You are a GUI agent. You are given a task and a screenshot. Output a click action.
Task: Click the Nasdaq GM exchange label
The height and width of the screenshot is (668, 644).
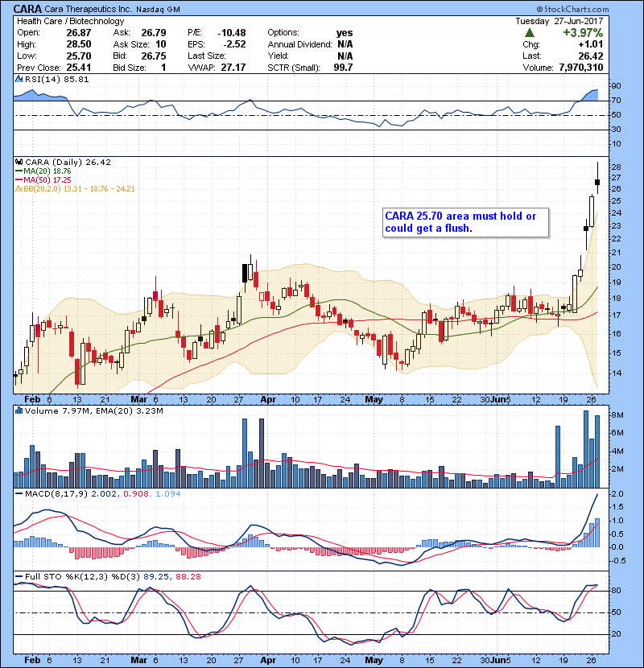158,10
